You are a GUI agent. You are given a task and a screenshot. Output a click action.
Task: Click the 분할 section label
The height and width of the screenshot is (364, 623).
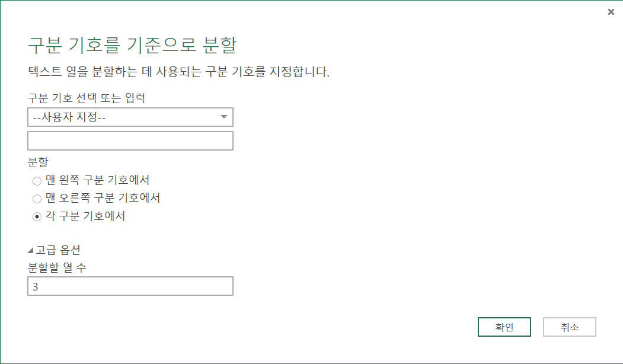[x=38, y=161]
